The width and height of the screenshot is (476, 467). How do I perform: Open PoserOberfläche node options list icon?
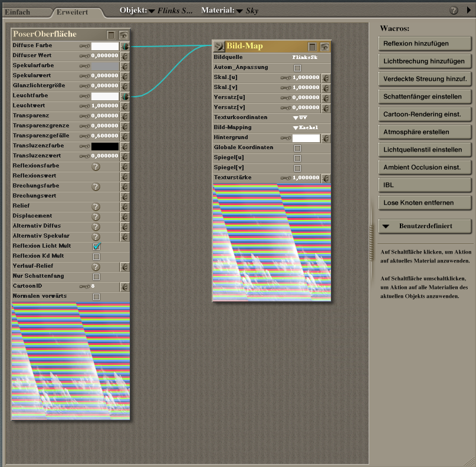click(111, 35)
